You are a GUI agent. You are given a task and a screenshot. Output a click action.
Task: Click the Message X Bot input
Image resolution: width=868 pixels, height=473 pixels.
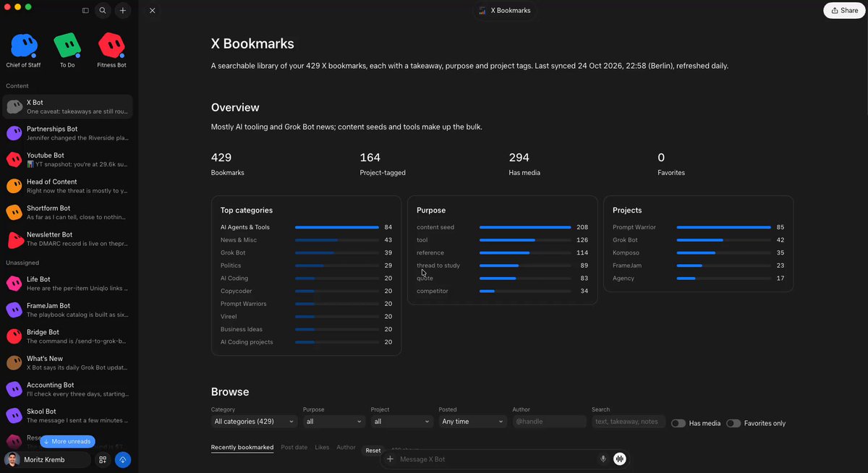pos(495,459)
